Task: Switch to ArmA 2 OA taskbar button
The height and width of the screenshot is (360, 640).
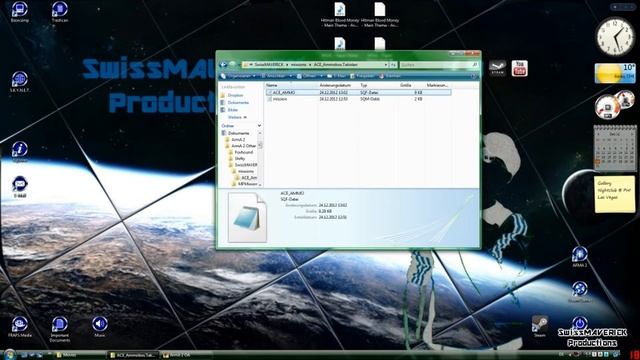Action: tap(186, 355)
